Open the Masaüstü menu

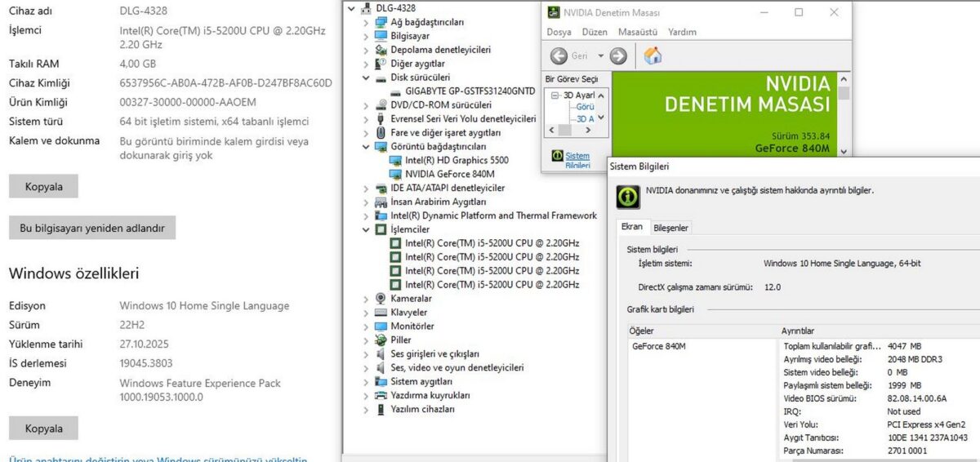[638, 32]
